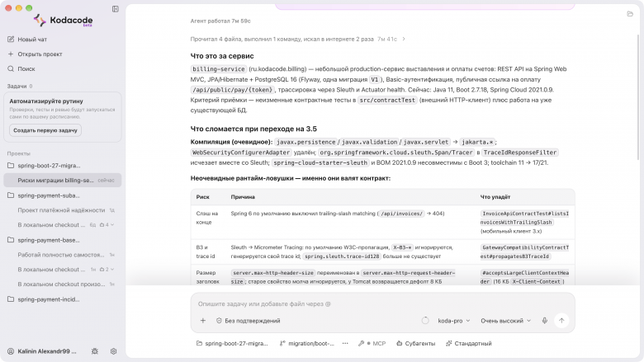
Task: Click the microphone voice input icon
Action: click(x=545, y=321)
